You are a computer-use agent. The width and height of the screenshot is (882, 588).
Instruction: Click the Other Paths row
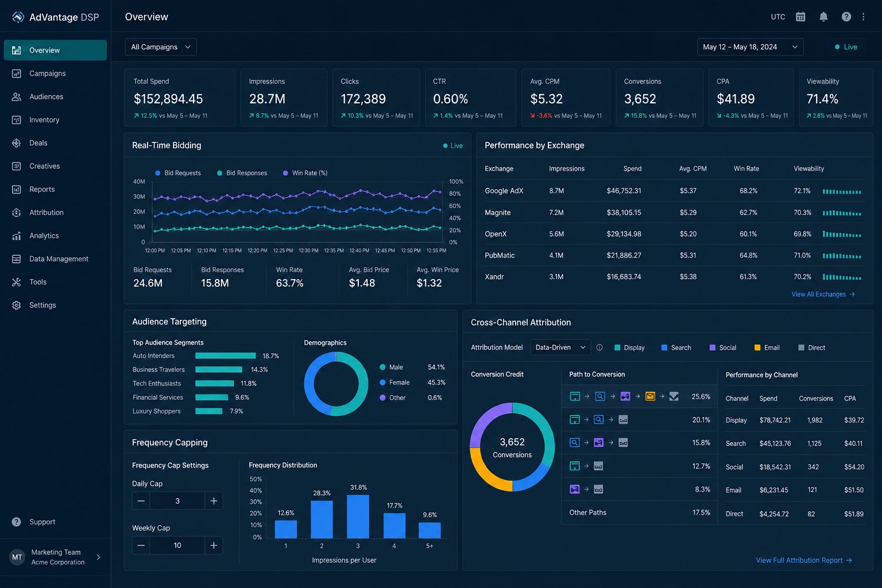pyautogui.click(x=640, y=512)
